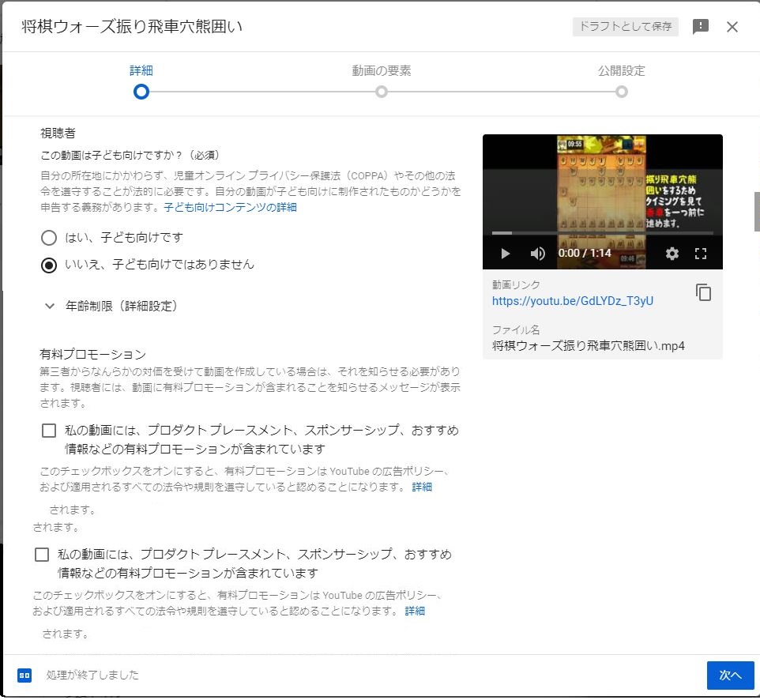This screenshot has width=760, height=700.
Task: Open first 詳細 link under promotion
Action: [x=422, y=487]
